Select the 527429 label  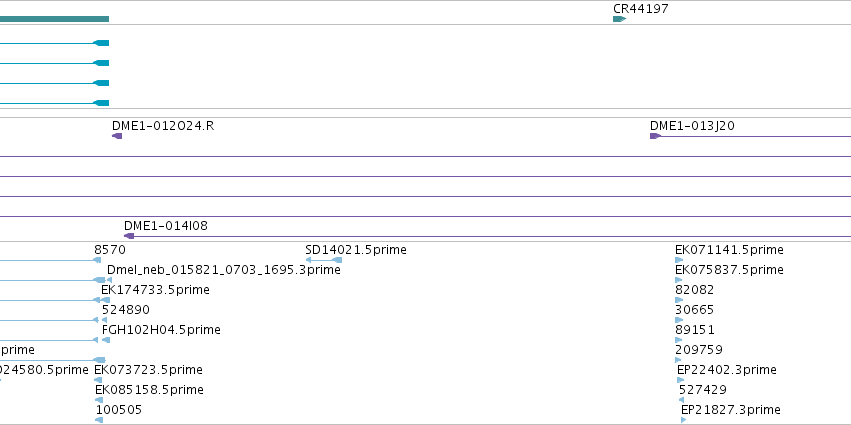click(703, 390)
